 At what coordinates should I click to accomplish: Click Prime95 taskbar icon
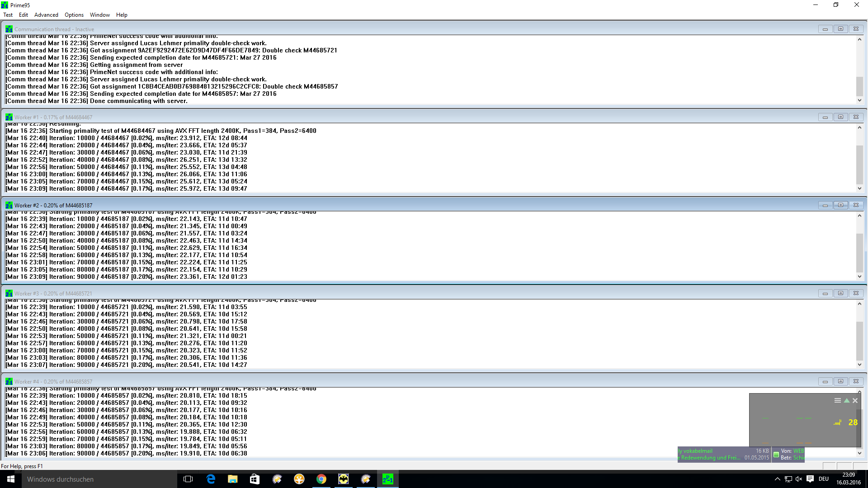(387, 479)
